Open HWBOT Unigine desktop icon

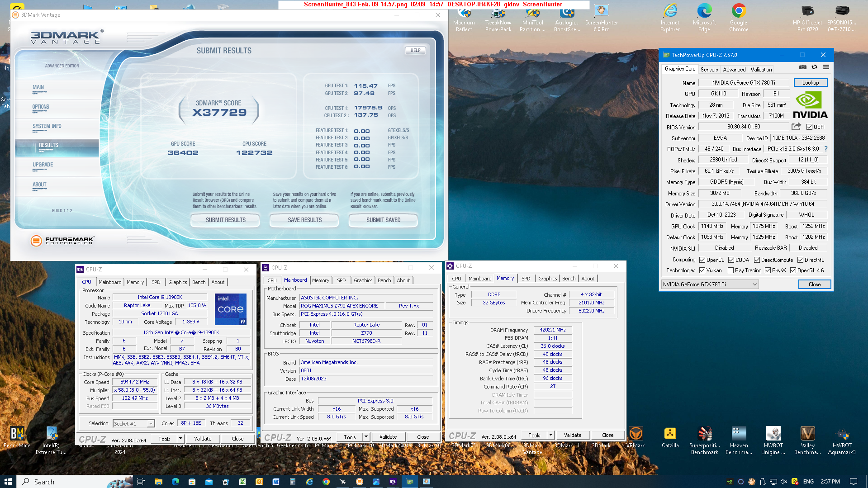(x=773, y=441)
